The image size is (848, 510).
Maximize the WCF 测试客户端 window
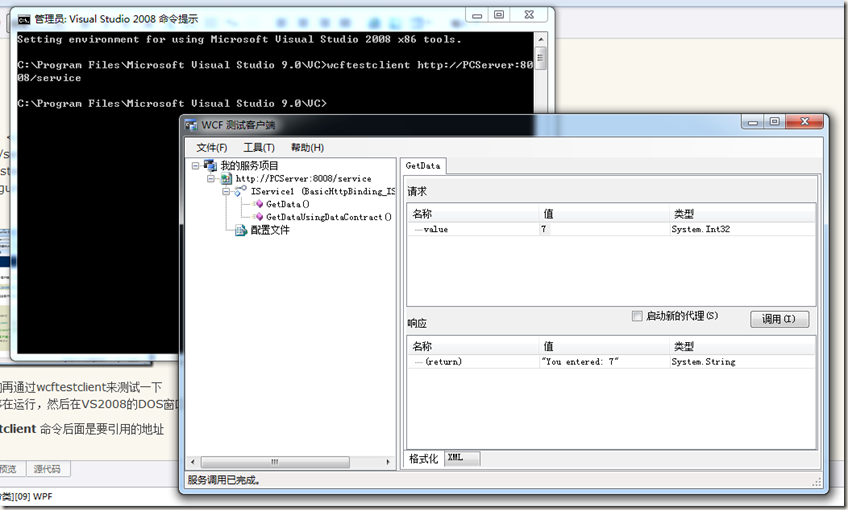point(774,122)
